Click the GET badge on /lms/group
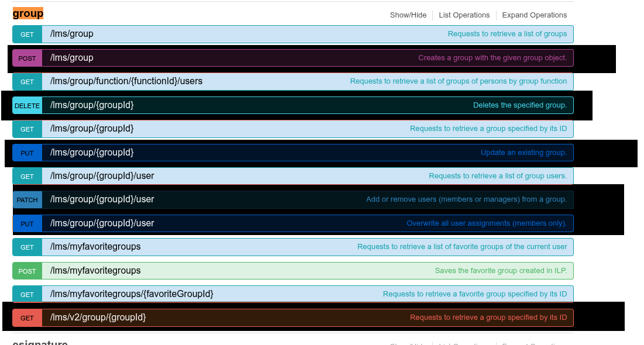Viewport: 644px width, 345px height. [26, 34]
